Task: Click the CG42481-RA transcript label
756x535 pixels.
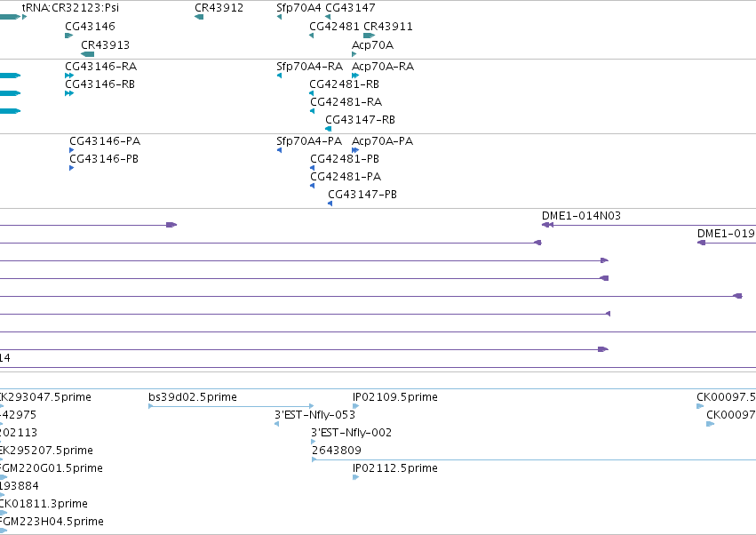Action: pyautogui.click(x=346, y=102)
